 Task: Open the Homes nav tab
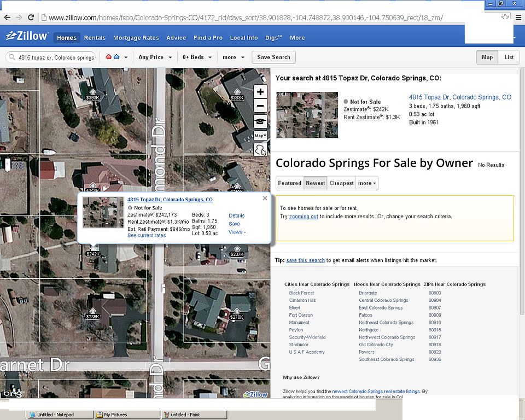[67, 38]
